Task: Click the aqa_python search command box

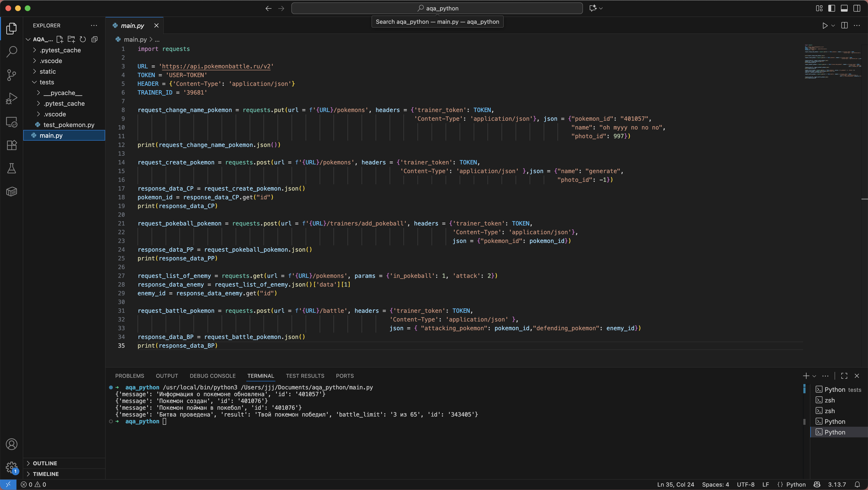Action: pyautogui.click(x=437, y=8)
